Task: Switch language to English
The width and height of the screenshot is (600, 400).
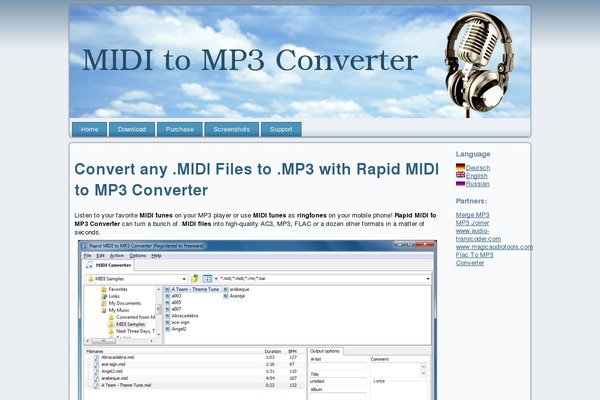Action: coord(476,176)
